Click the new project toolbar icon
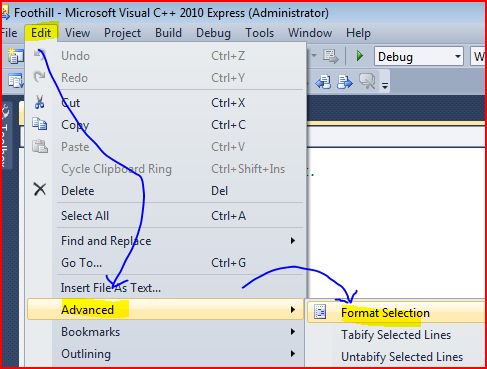The width and height of the screenshot is (487, 369). click(15, 56)
